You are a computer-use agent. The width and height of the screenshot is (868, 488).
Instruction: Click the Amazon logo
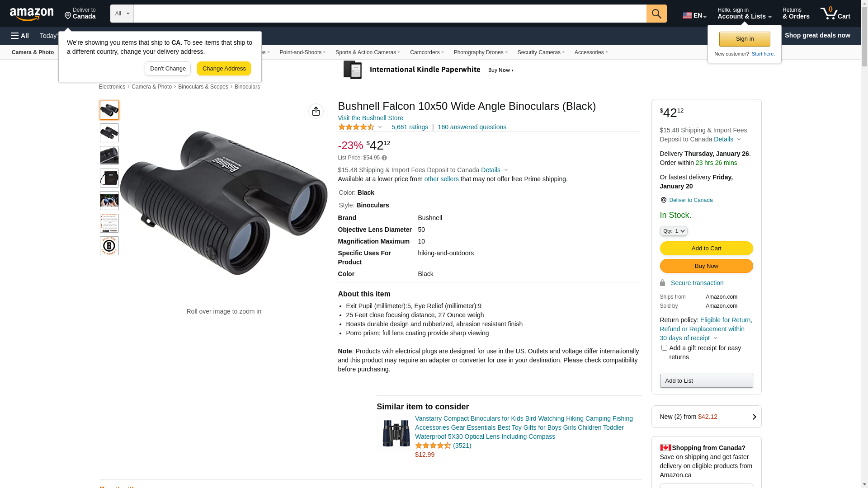(32, 14)
